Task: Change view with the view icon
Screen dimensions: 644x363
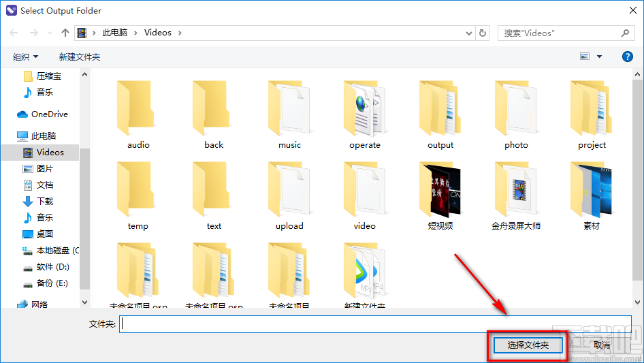Action: pyautogui.click(x=585, y=57)
